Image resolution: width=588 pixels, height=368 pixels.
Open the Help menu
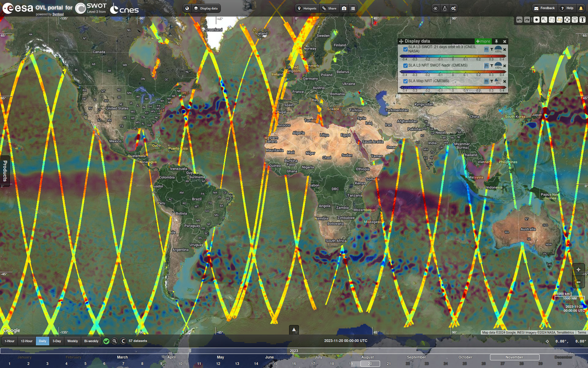[567, 8]
